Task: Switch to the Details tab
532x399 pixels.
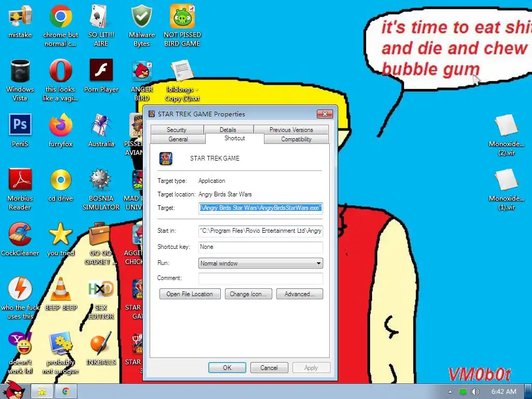Action: click(x=228, y=129)
